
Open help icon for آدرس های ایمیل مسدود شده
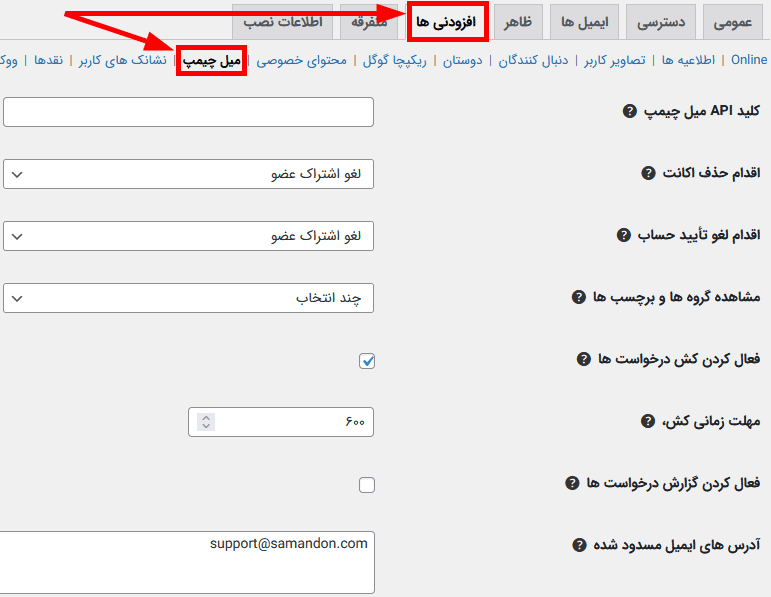(580, 545)
